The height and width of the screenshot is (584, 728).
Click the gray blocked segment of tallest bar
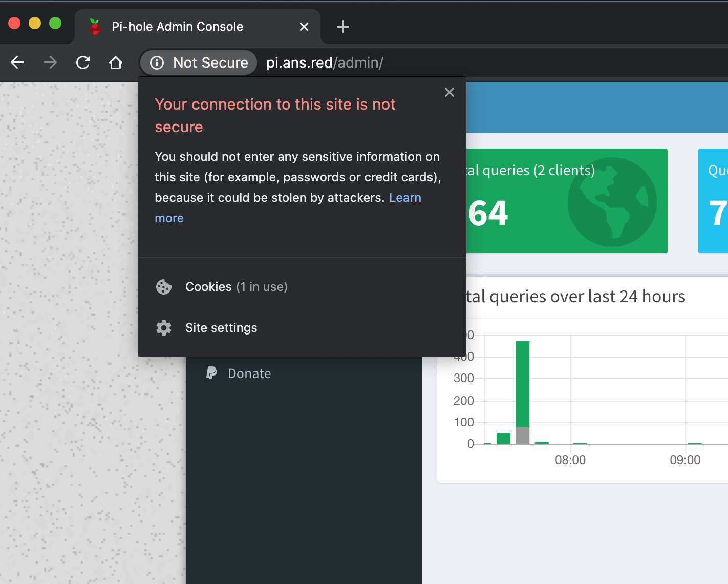(x=522, y=435)
